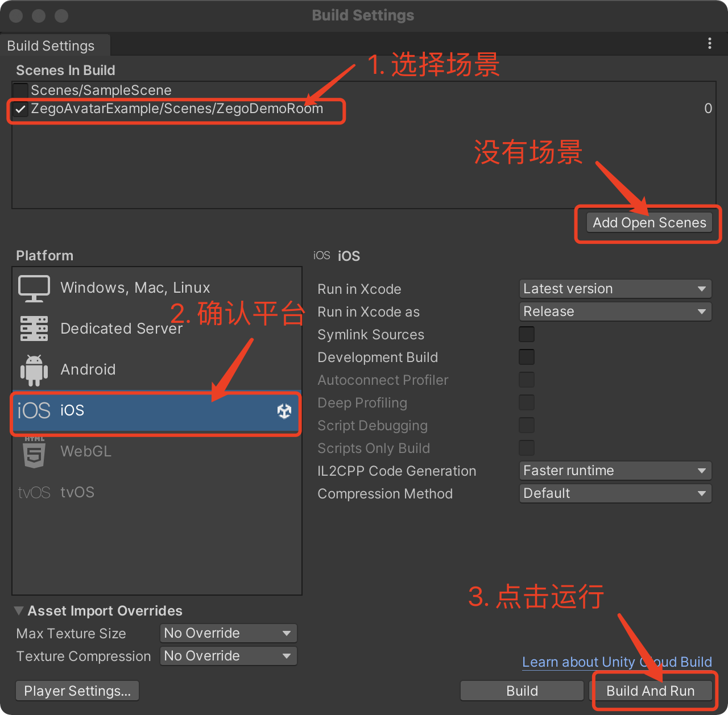The width and height of the screenshot is (728, 715).
Task: Open the Run in Xcode version dropdown
Action: pos(615,289)
